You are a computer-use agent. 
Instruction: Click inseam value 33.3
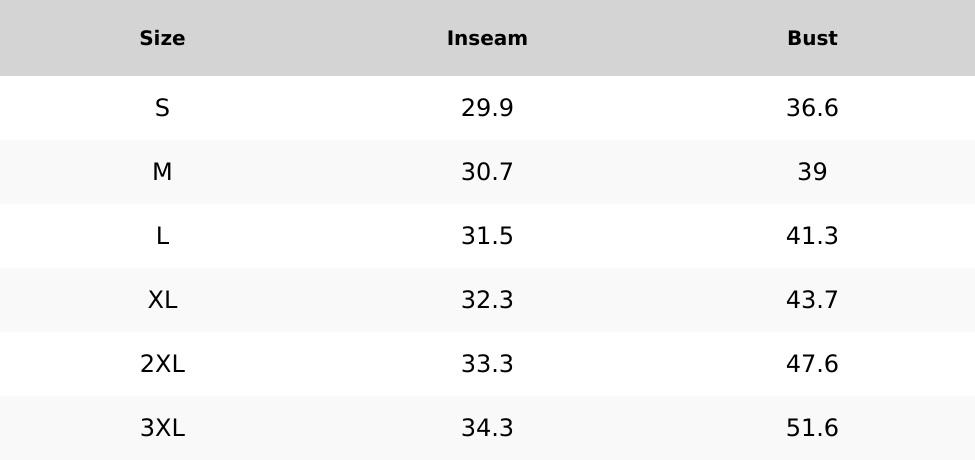[487, 364]
